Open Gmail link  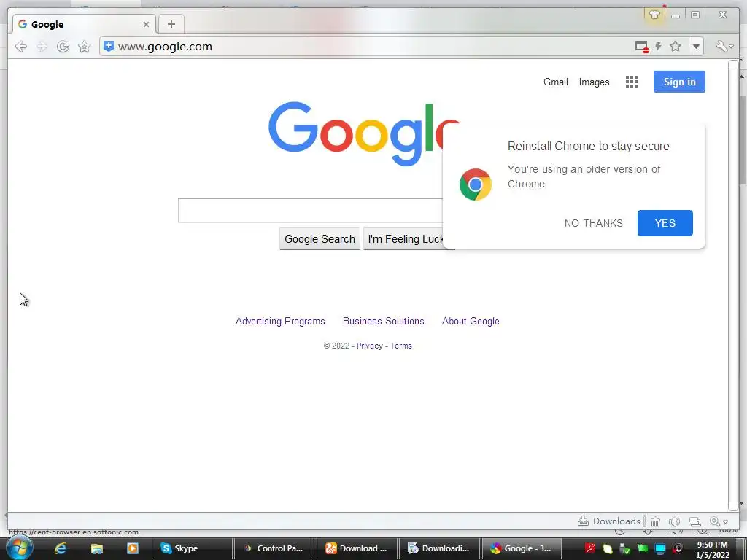[555, 82]
